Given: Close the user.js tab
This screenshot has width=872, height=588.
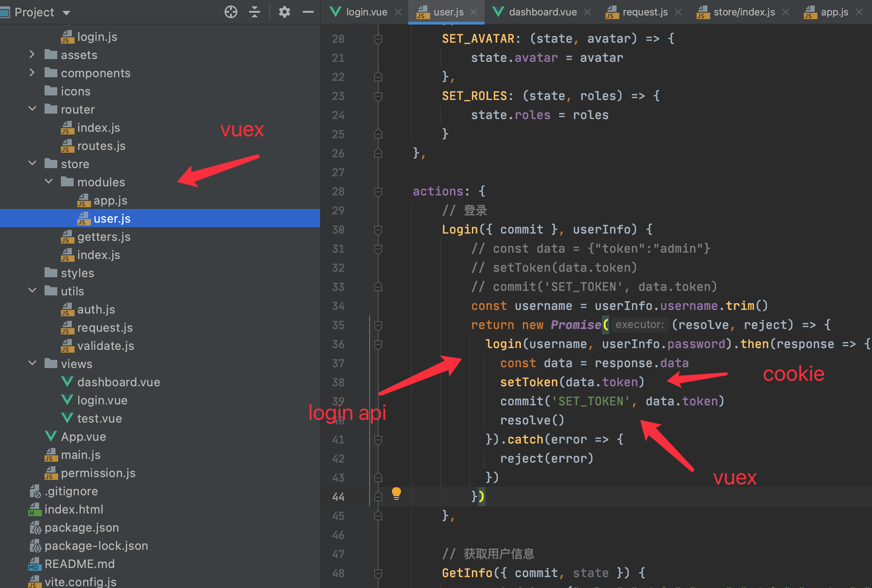Looking at the screenshot, I should (x=474, y=12).
